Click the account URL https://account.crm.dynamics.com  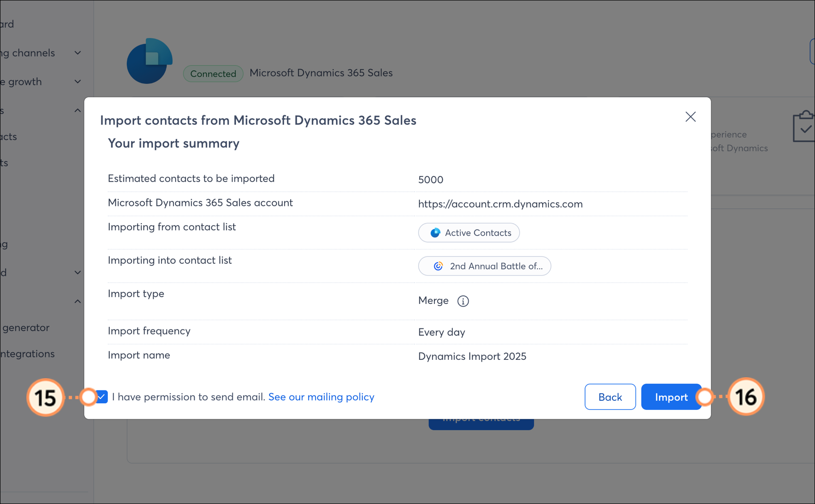tap(500, 204)
